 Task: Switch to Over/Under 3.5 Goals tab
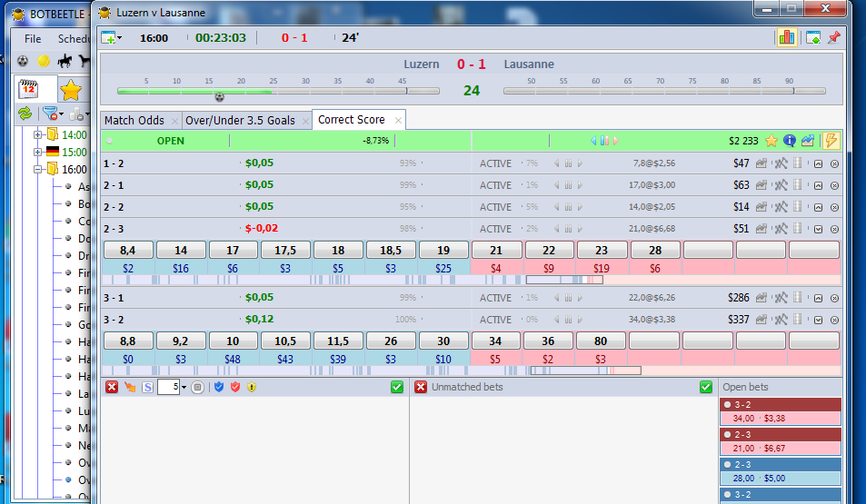coord(240,121)
